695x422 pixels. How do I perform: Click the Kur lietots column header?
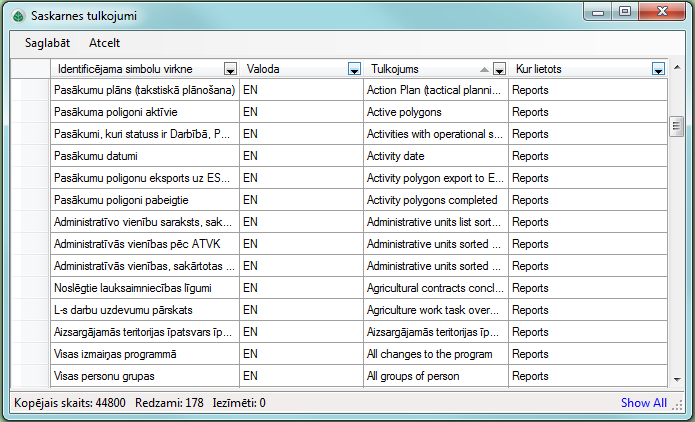tap(578, 69)
